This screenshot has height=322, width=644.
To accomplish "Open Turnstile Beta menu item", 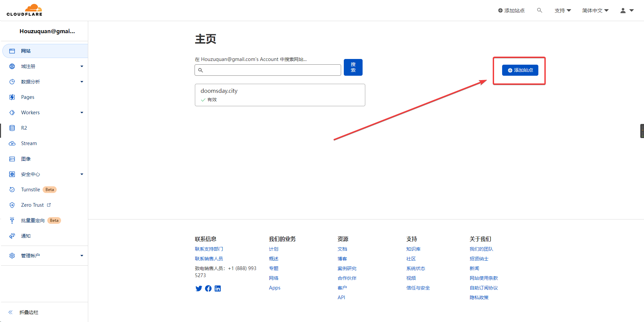I will coord(31,190).
